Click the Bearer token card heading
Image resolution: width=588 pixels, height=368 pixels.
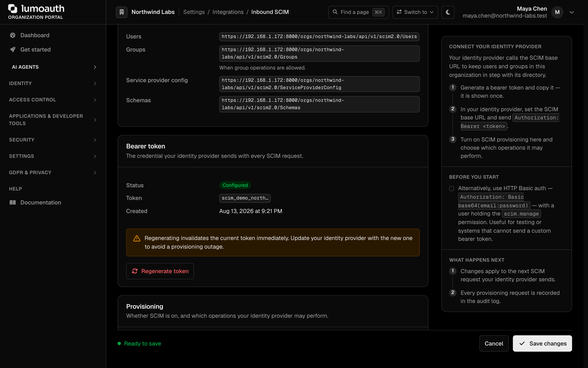(x=146, y=146)
